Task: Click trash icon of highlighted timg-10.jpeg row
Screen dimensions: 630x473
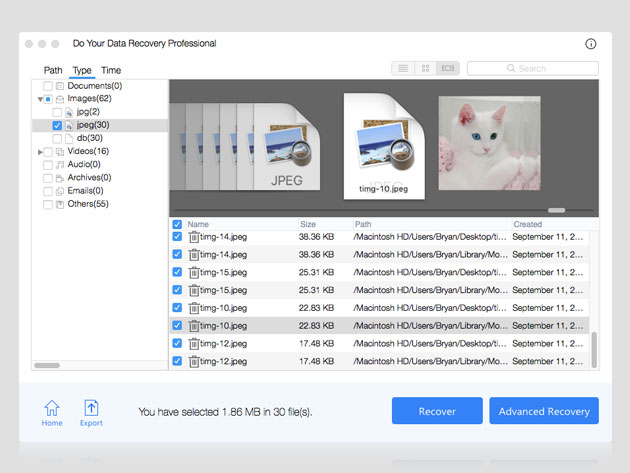Action: pos(194,326)
